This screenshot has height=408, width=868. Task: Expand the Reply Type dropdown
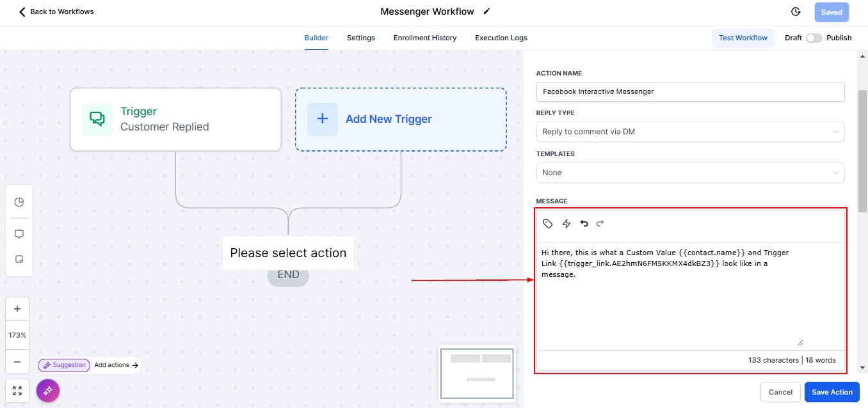(x=690, y=132)
